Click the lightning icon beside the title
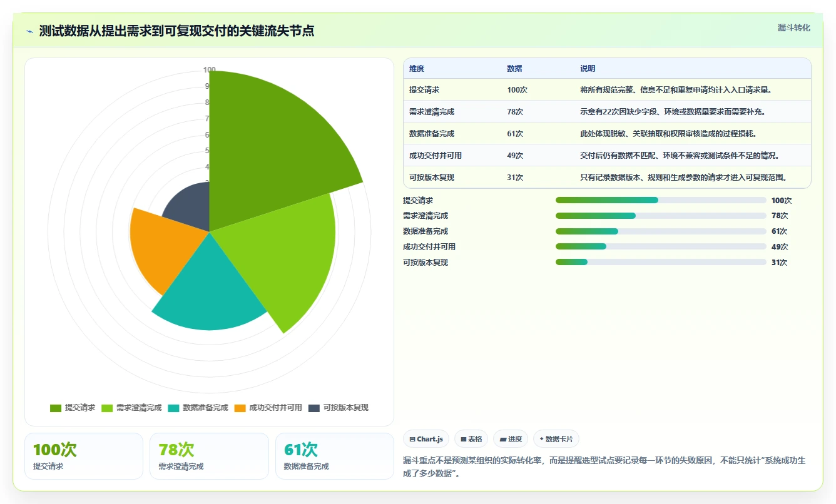The width and height of the screenshot is (836, 504). tap(30, 31)
